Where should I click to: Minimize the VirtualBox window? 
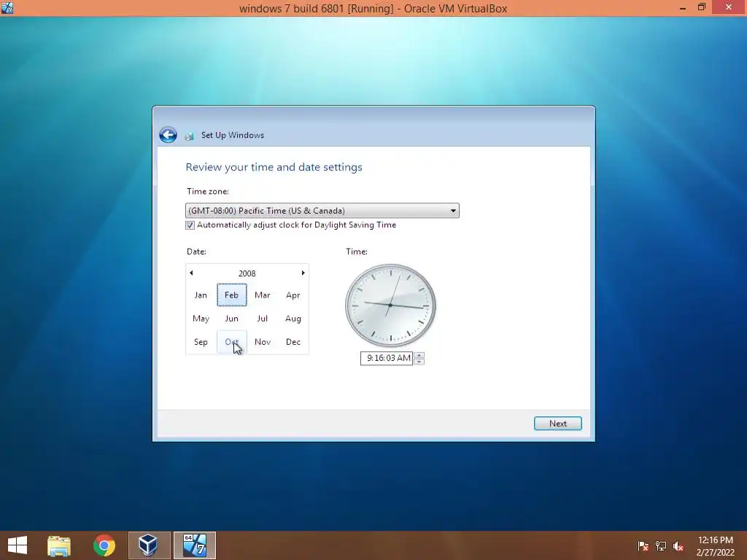coord(683,8)
